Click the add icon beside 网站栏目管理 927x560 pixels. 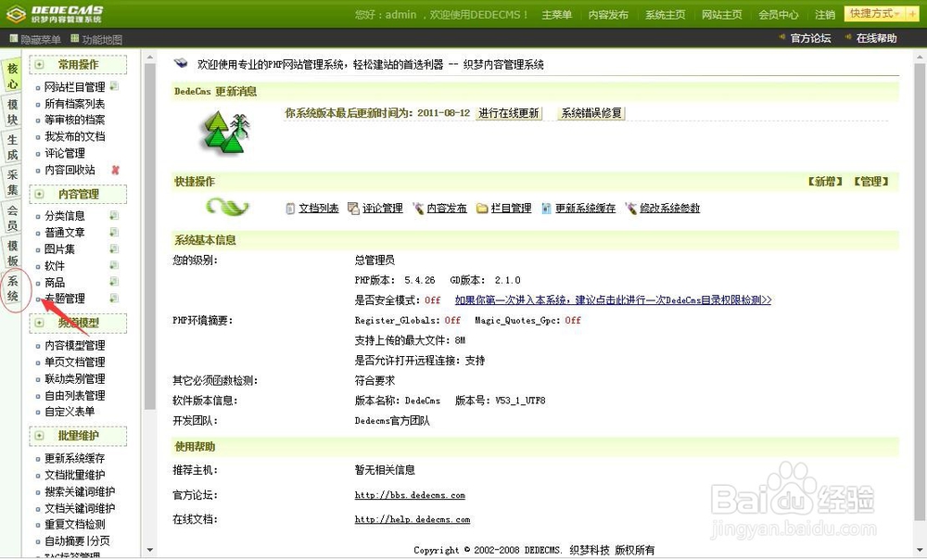click(114, 86)
